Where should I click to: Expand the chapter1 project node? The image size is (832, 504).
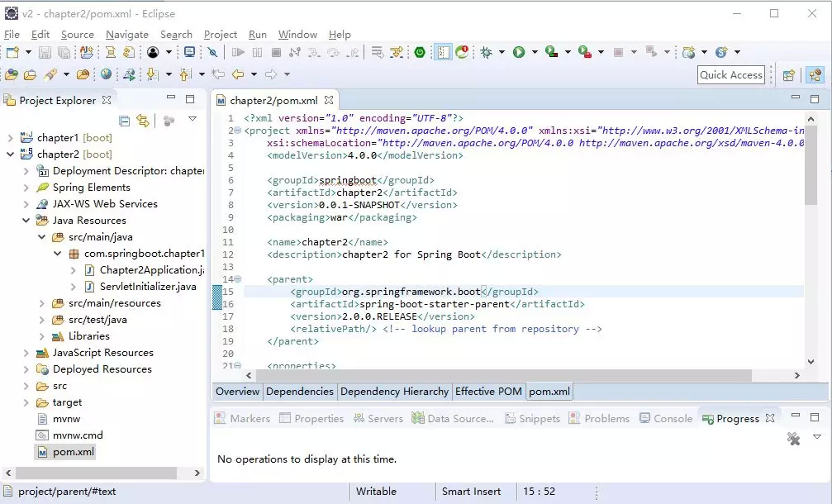10,138
